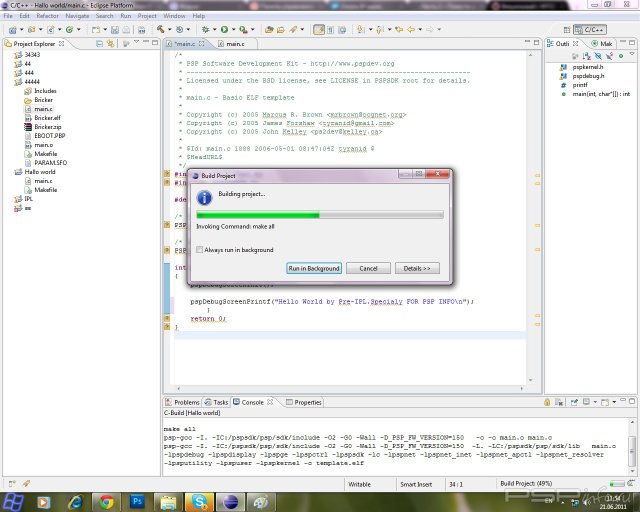The image size is (640, 512).
Task: Click the Build (hammer) toolbar icon
Action: [x=161, y=30]
